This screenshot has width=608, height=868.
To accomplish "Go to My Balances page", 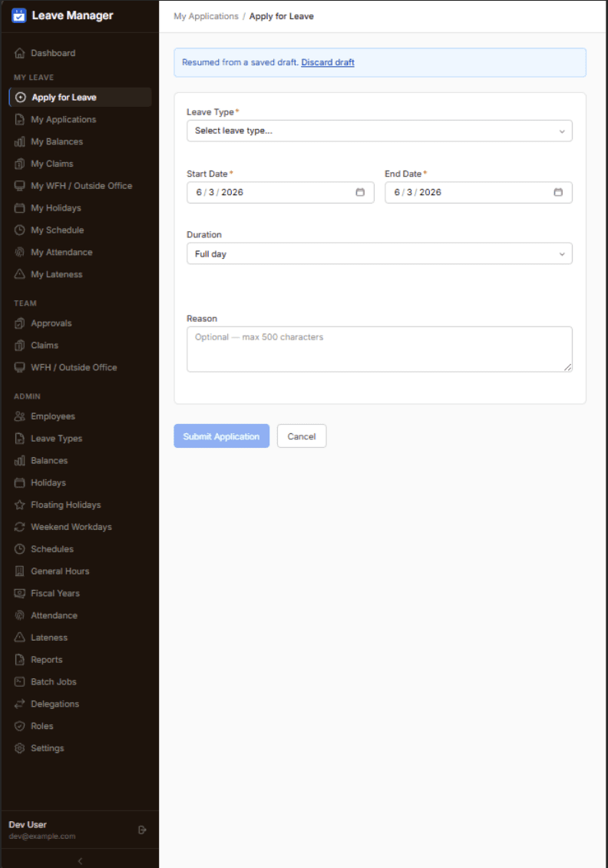I will click(x=80, y=141).
